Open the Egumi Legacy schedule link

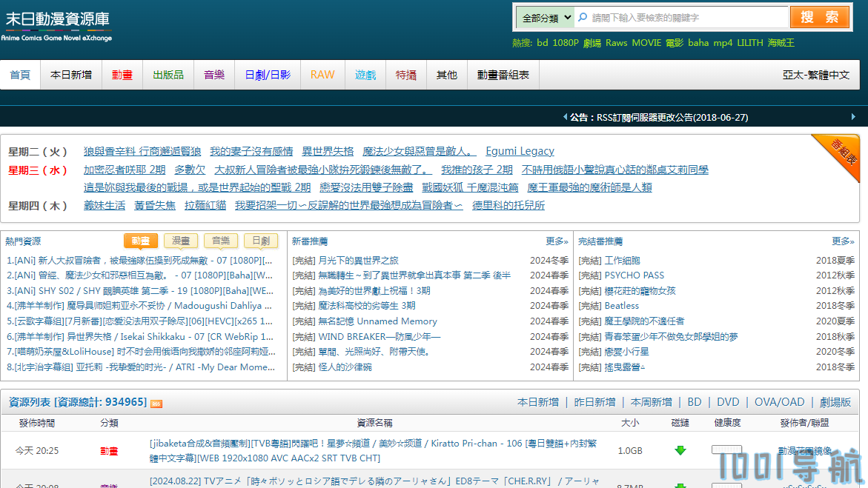tap(520, 151)
